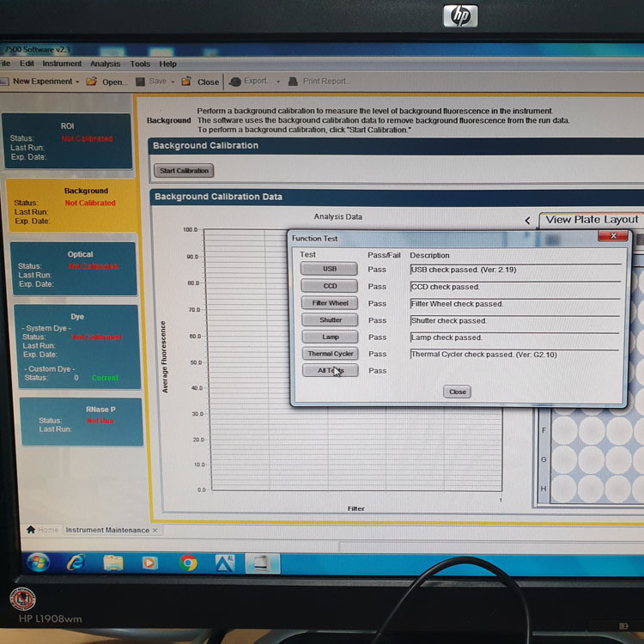Run the Thermal Cycler function test
Viewport: 644px width, 644px height.
point(331,354)
